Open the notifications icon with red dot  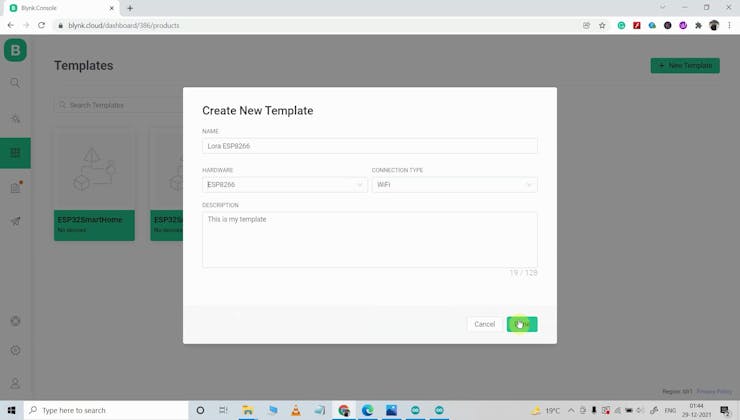16,187
